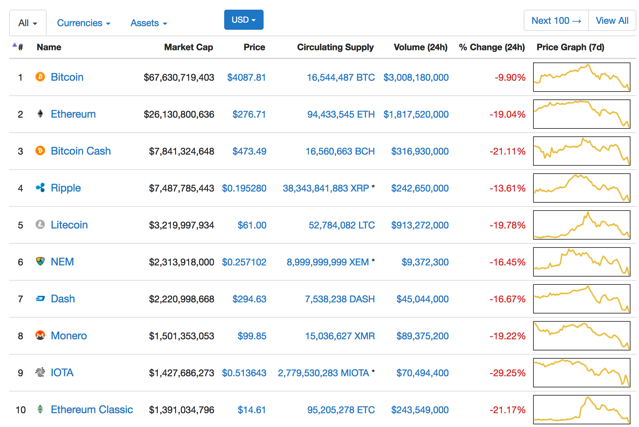Open NEM 7-day price graph
This screenshot has width=639, height=427.
pyautogui.click(x=582, y=262)
